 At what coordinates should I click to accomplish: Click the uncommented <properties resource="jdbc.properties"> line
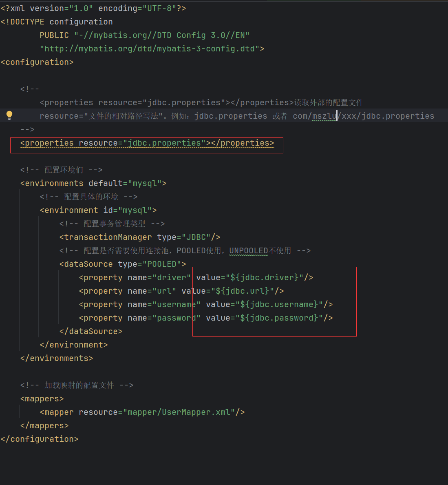(x=147, y=143)
